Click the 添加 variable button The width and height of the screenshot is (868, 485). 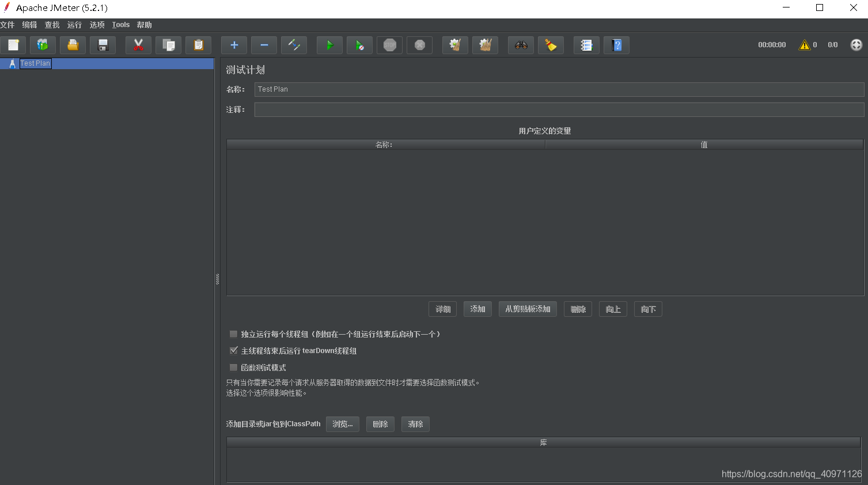[x=477, y=309]
